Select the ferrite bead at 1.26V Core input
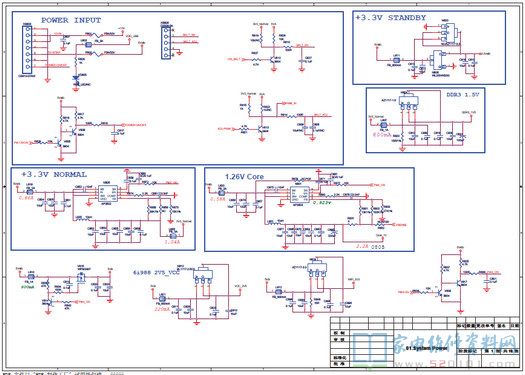Image resolution: width=525 pixels, height=375 pixels. pos(221,193)
